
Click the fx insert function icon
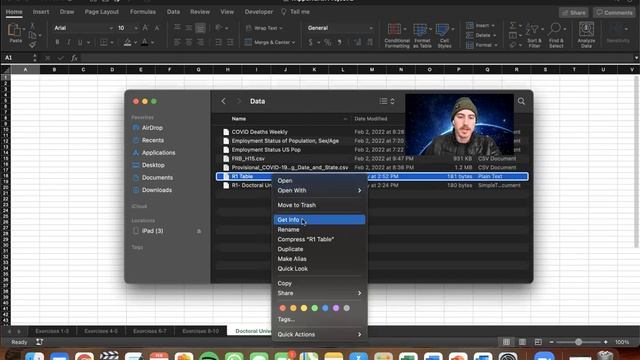[x=74, y=58]
